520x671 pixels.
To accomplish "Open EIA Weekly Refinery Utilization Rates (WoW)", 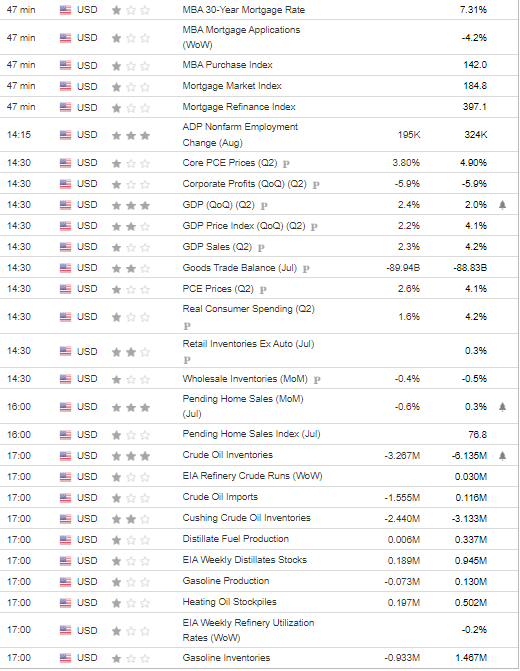I will [x=248, y=630].
